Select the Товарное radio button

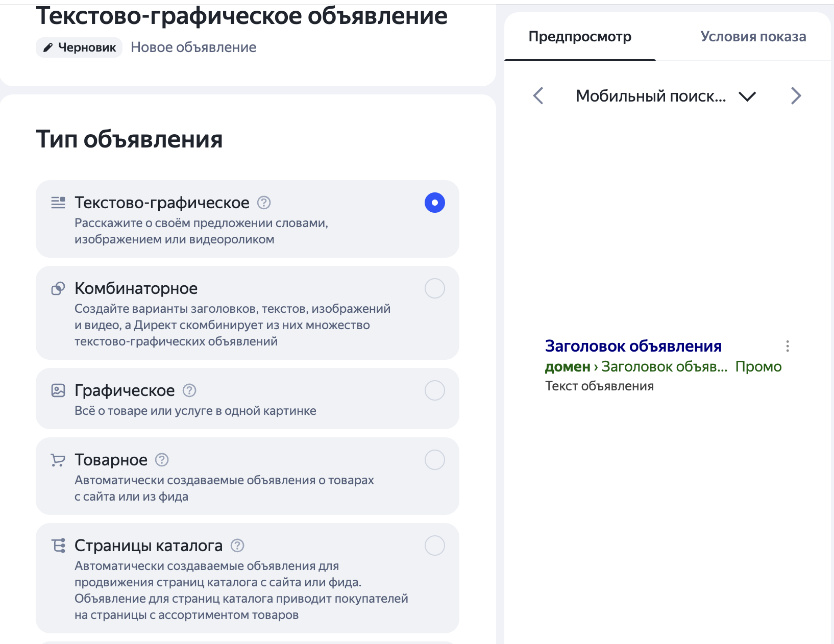click(434, 459)
